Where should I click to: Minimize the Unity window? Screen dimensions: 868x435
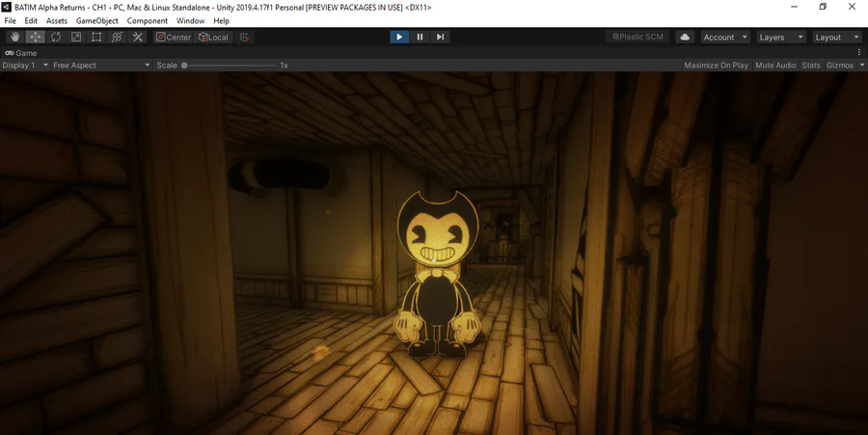(794, 7)
